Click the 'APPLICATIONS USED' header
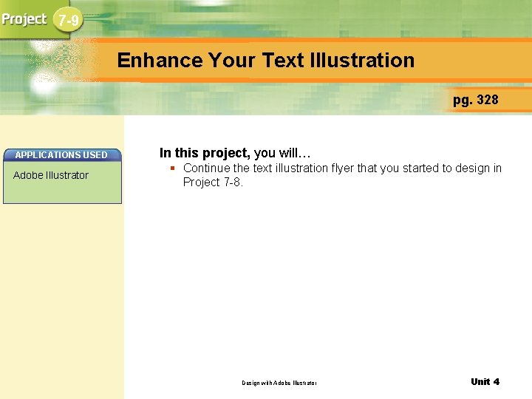This screenshot has width=532, height=399. pos(61,154)
